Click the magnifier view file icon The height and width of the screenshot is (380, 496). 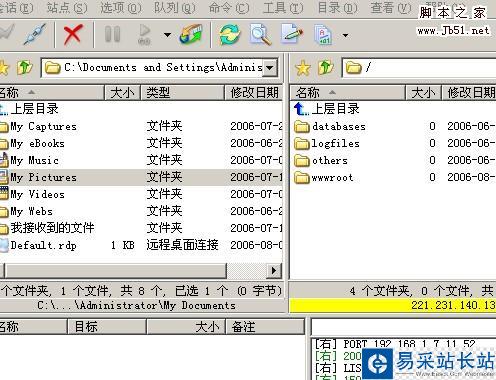pos(261,34)
